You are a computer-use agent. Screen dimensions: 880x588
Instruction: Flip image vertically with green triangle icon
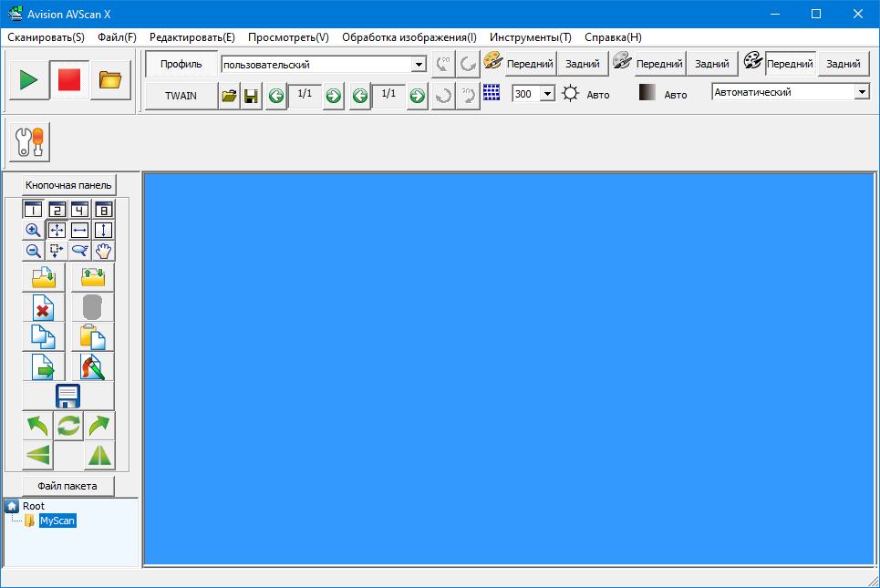(37, 455)
